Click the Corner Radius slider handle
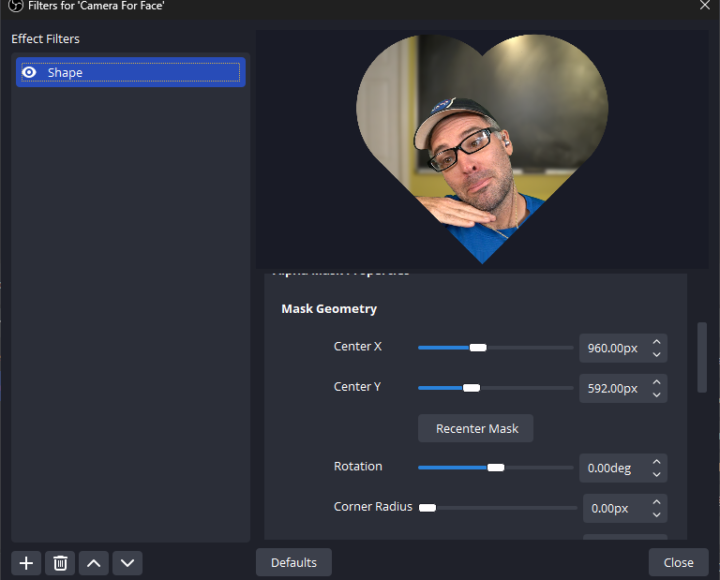The image size is (720, 580). click(427, 508)
